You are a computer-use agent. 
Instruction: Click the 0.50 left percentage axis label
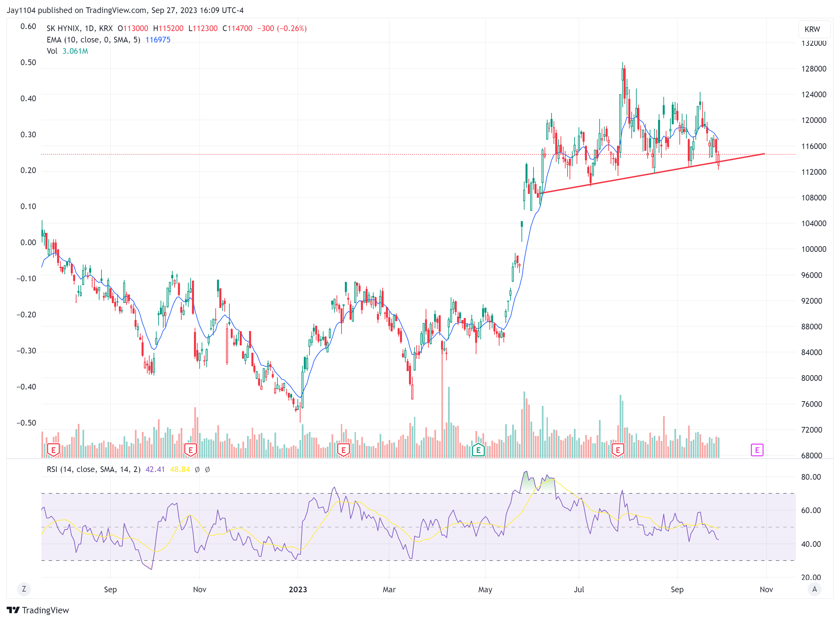click(28, 62)
